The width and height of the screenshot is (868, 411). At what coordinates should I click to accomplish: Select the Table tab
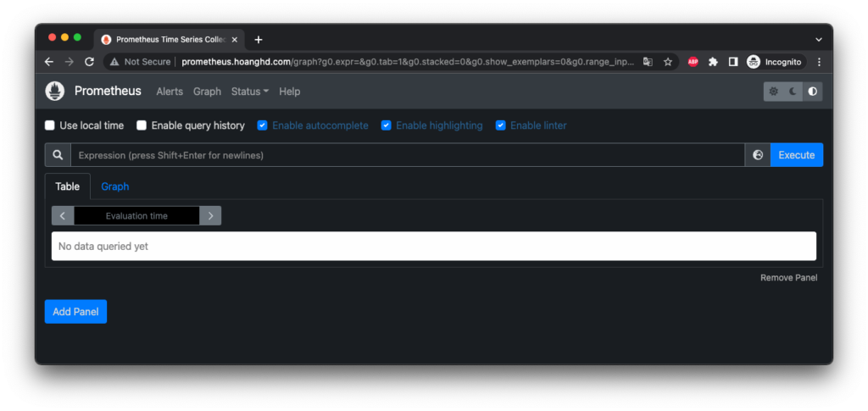coord(68,186)
